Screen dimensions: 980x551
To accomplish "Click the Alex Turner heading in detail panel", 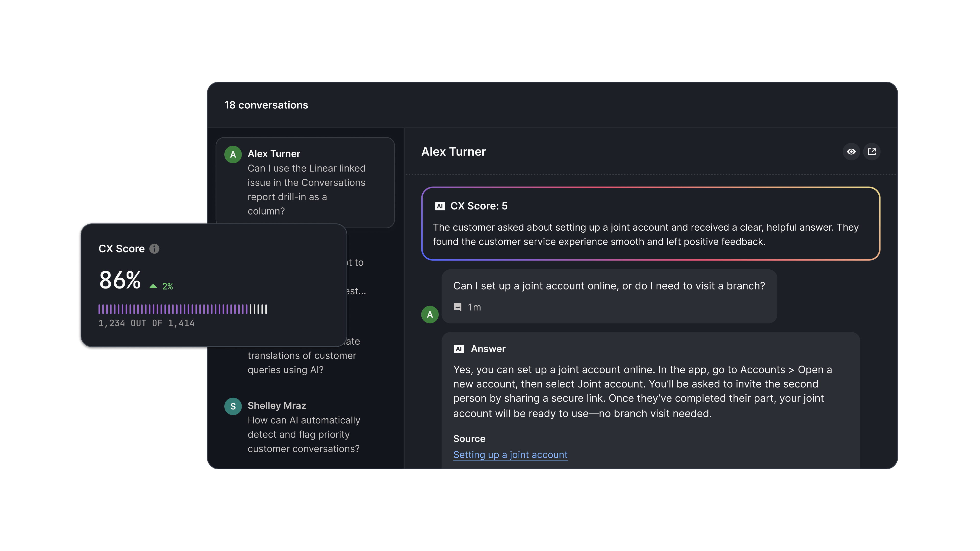I will coord(454,152).
